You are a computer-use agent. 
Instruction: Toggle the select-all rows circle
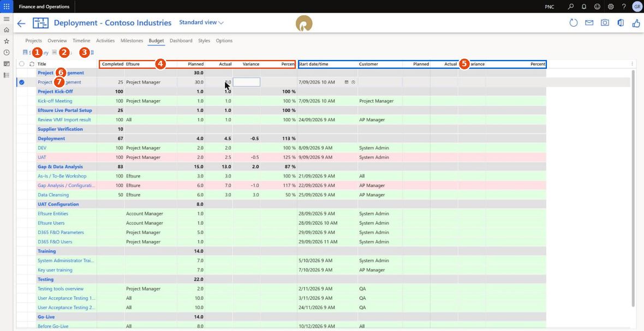tap(22, 64)
